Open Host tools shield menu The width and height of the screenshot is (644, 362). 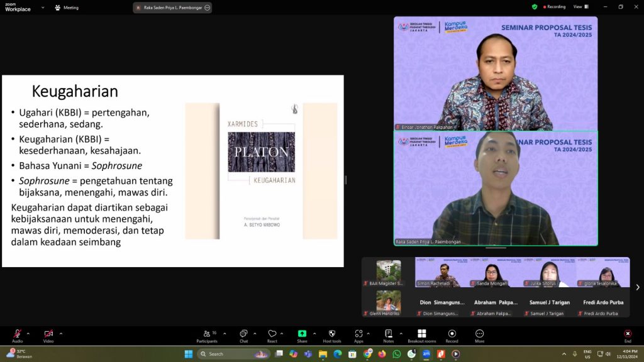(332, 336)
